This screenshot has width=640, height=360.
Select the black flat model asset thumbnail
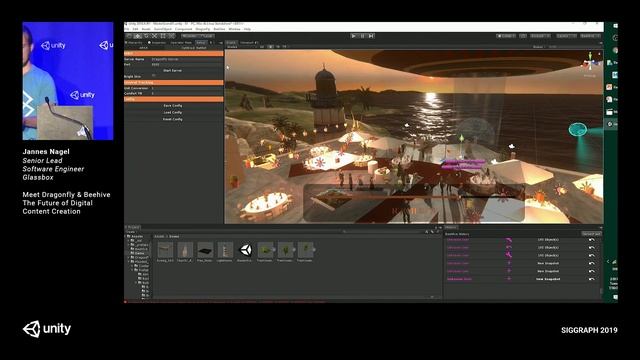click(x=205, y=250)
